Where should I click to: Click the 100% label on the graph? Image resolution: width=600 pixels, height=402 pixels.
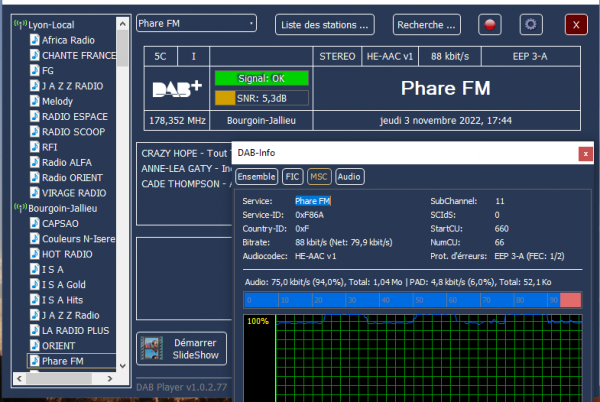pos(258,321)
